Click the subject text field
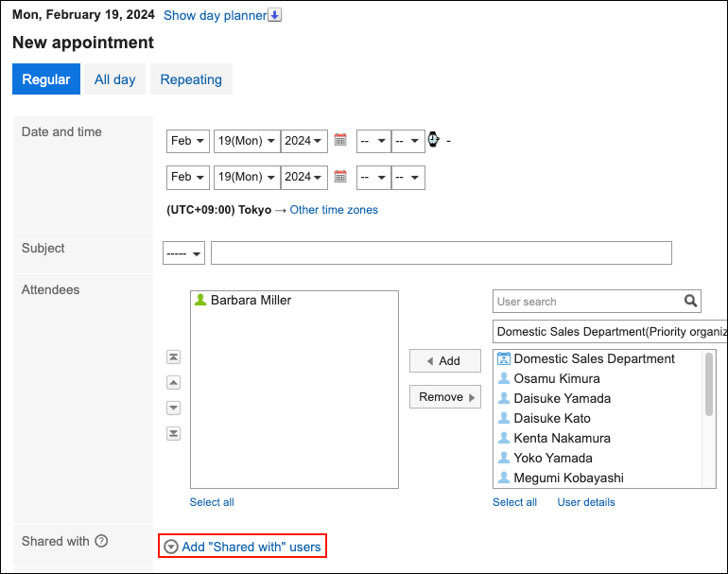728x574 pixels. (x=442, y=253)
